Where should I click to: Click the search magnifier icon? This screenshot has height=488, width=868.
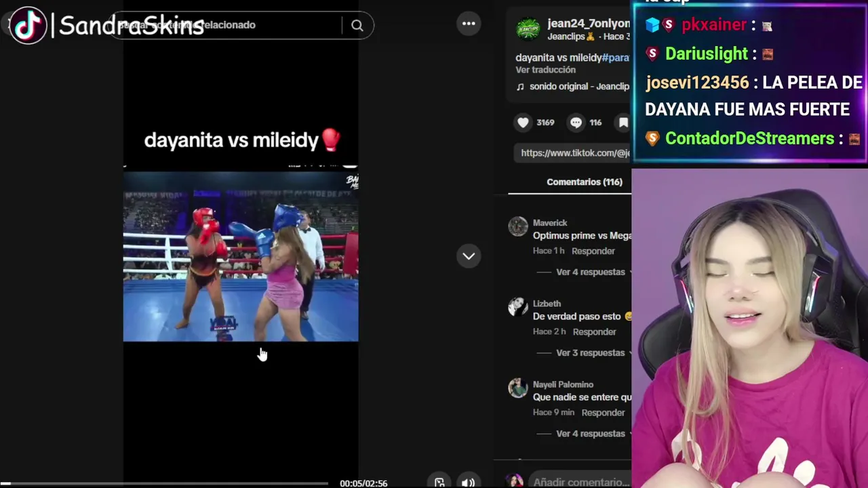[357, 26]
